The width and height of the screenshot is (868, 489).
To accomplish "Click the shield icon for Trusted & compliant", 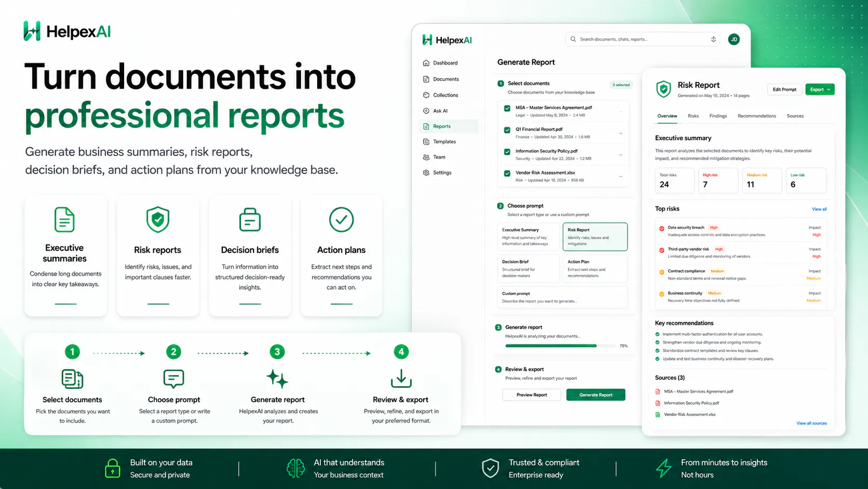I will coord(490,468).
